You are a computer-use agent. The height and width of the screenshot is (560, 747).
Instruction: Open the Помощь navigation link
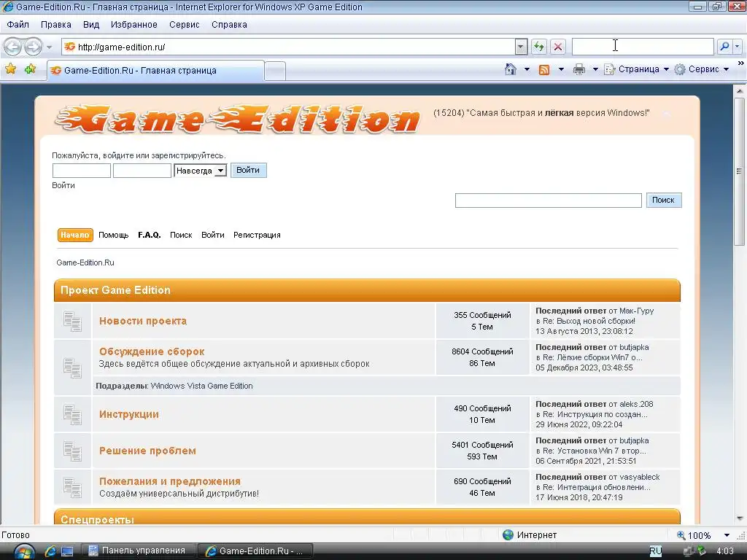(113, 235)
